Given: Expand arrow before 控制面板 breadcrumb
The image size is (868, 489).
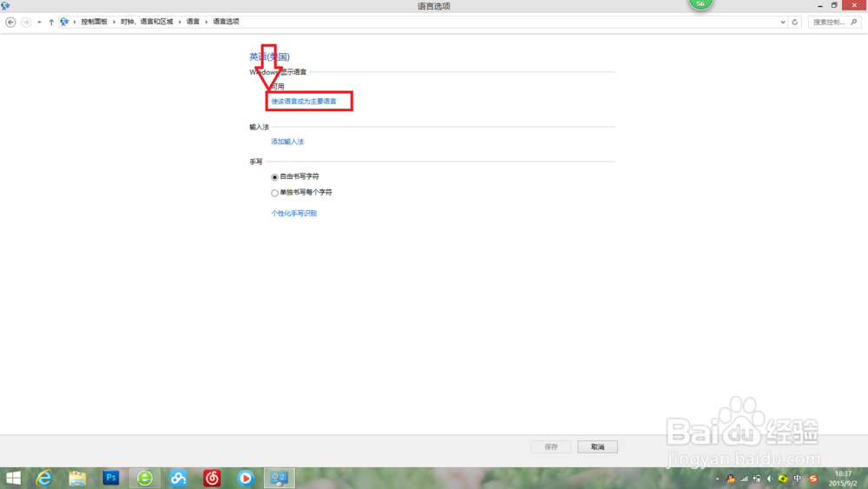Looking at the screenshot, I should (75, 22).
